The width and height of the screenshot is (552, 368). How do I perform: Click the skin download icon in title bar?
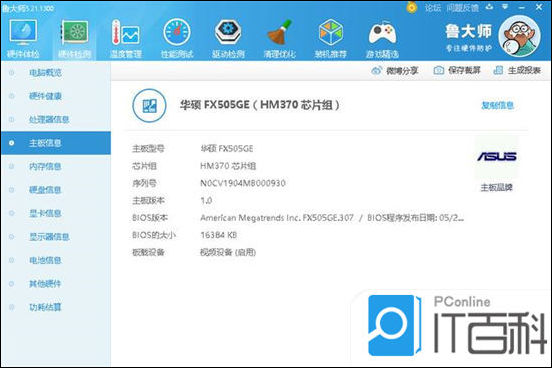coord(489,7)
